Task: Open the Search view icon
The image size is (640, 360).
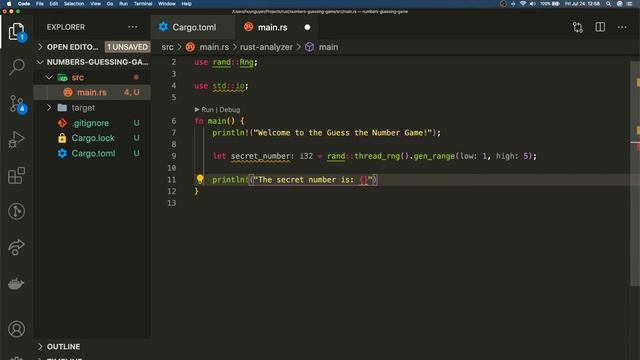Action: point(16,67)
